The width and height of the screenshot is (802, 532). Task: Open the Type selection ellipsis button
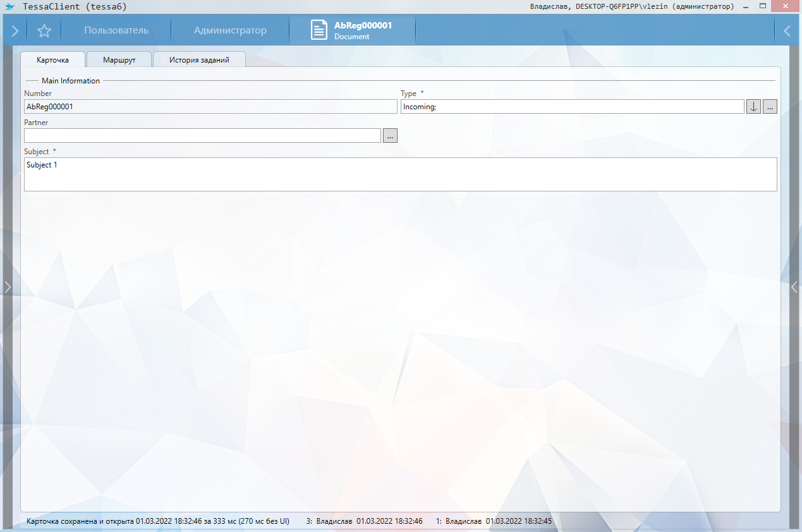(770, 107)
